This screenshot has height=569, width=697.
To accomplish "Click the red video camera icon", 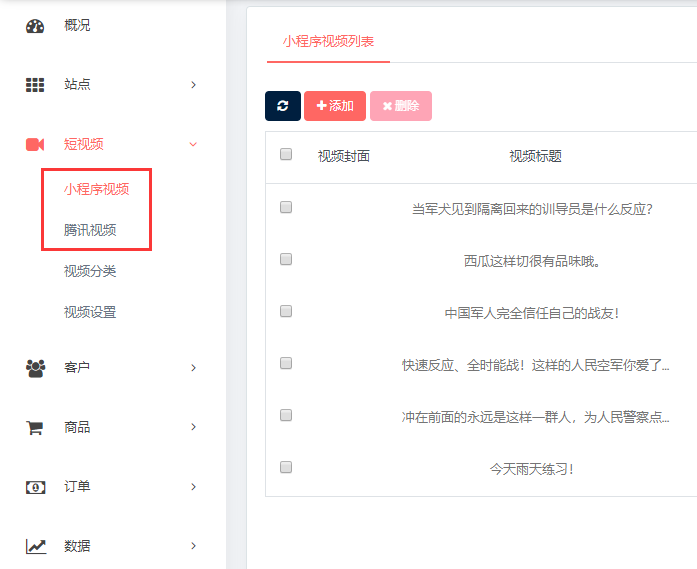I will (35, 144).
